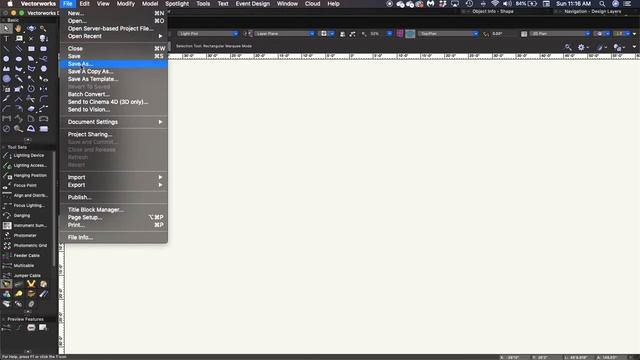The height and width of the screenshot is (360, 640).
Task: Click the Wi-Fi status icon
Action: [495, 4]
